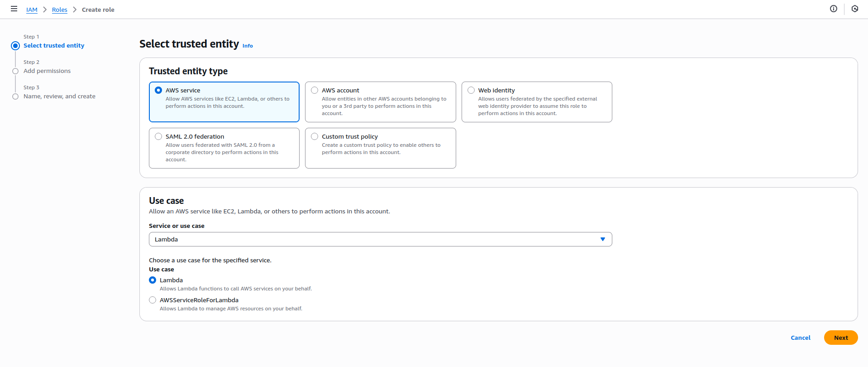This screenshot has width=868, height=367.
Task: Click Step 3 Name, review, and create
Action: 59,96
